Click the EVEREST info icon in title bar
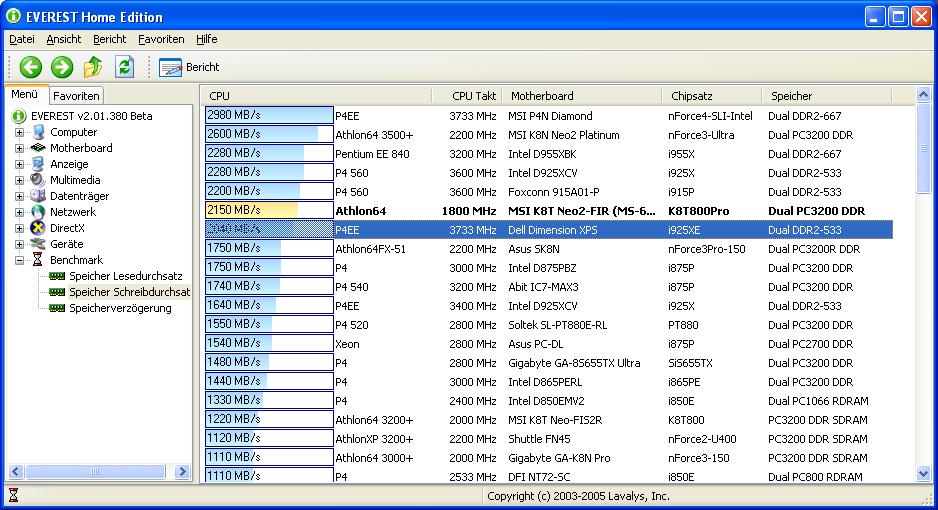The image size is (938, 510). click(x=14, y=16)
